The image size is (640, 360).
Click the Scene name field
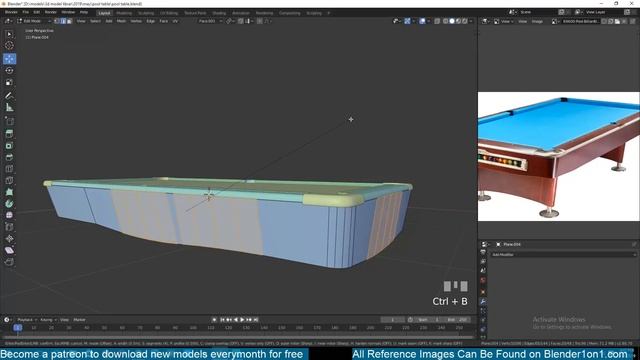point(537,12)
